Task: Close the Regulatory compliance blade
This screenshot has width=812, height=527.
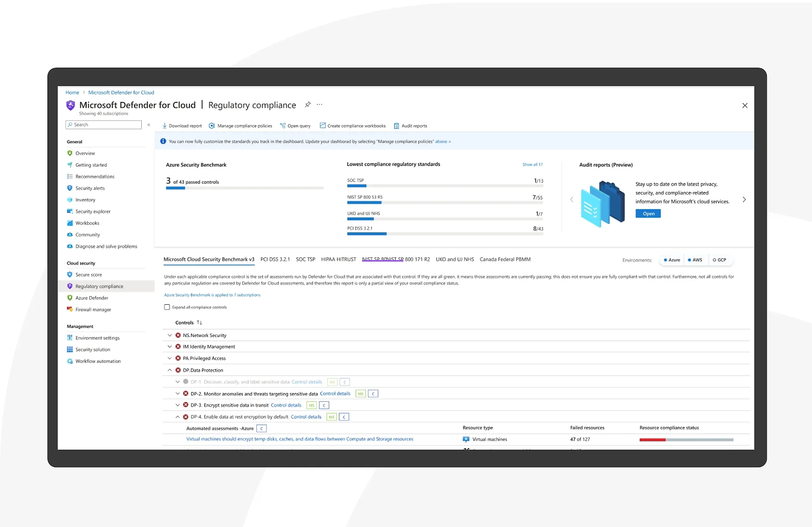Action: pos(745,105)
